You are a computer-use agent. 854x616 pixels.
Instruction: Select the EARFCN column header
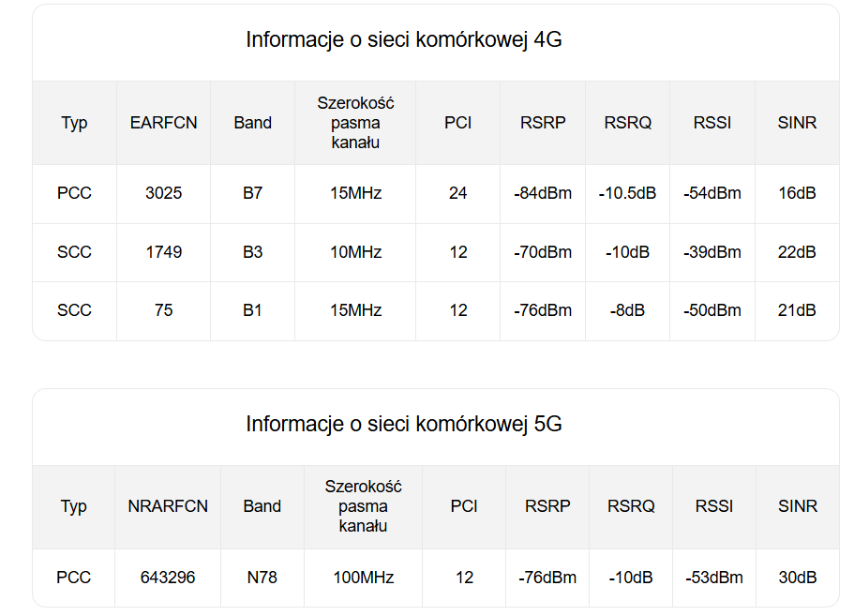[x=163, y=123]
